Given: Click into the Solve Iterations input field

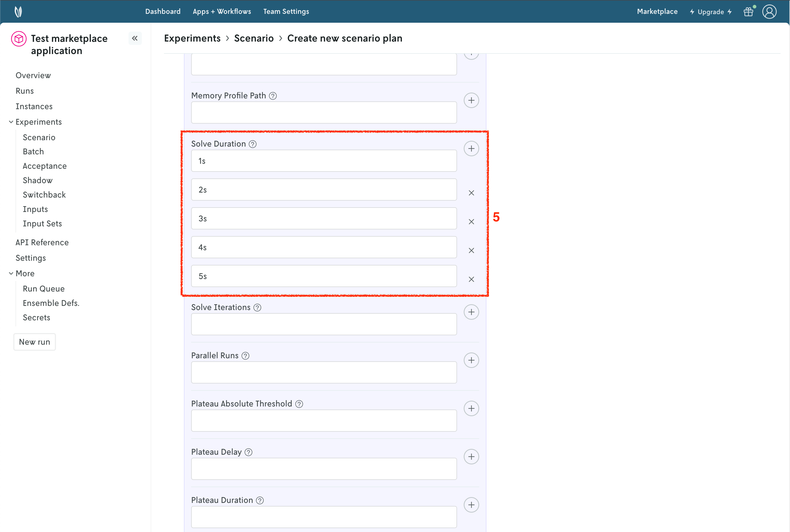Looking at the screenshot, I should pos(324,324).
